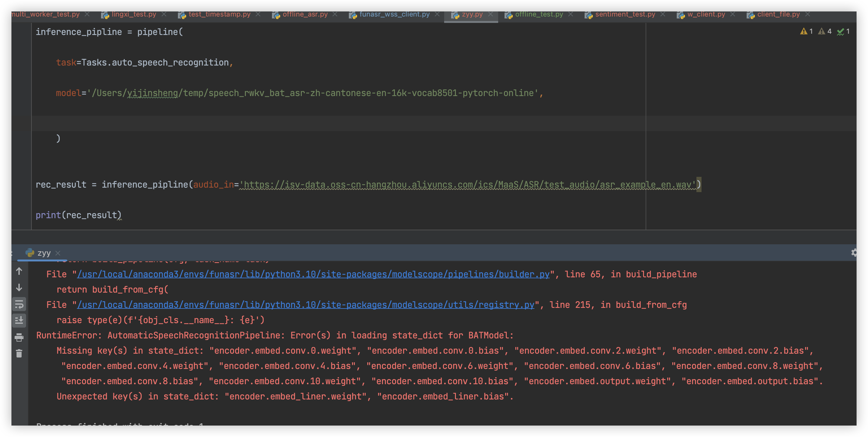Open the registry.py traceback link

(306, 305)
